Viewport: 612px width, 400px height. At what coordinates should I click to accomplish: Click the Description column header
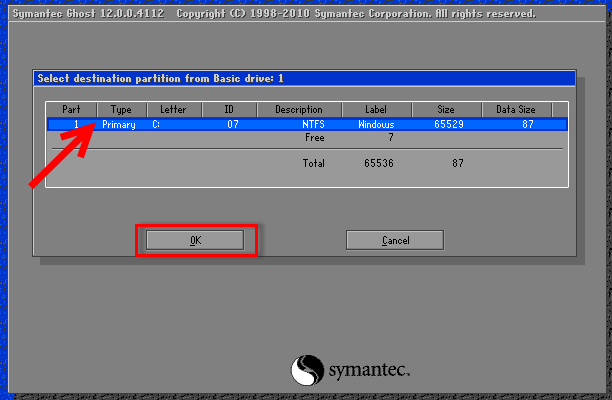coord(299,110)
